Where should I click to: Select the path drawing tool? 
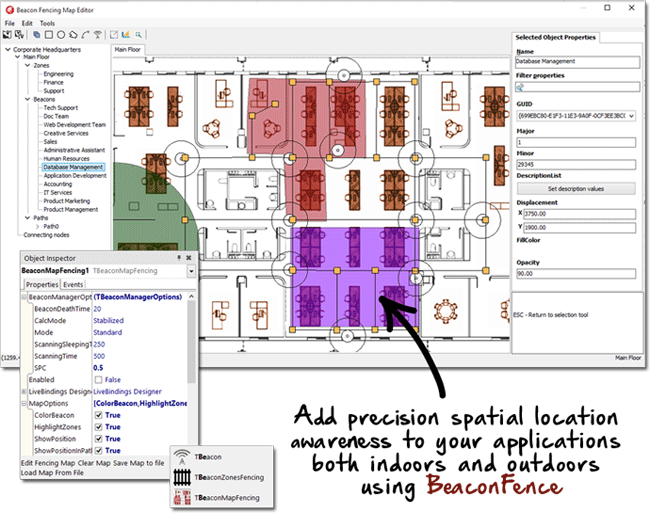coord(85,35)
